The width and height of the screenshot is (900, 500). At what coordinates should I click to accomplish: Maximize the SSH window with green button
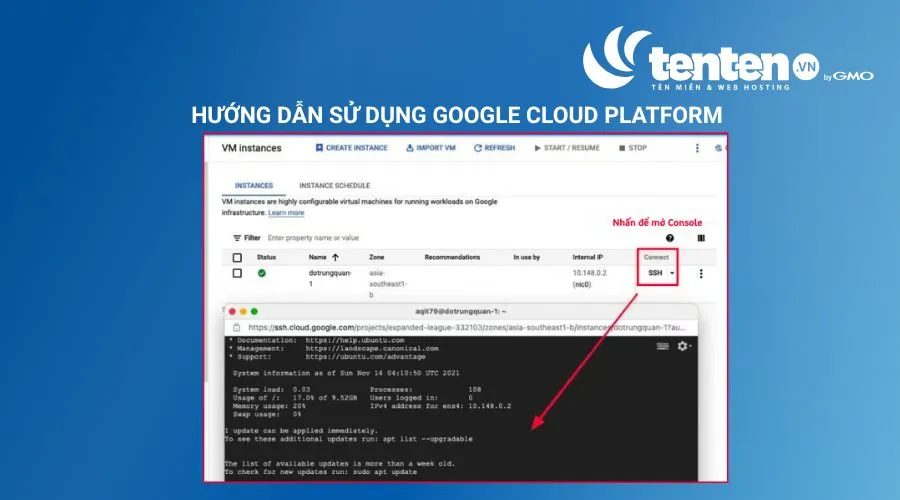[x=254, y=311]
